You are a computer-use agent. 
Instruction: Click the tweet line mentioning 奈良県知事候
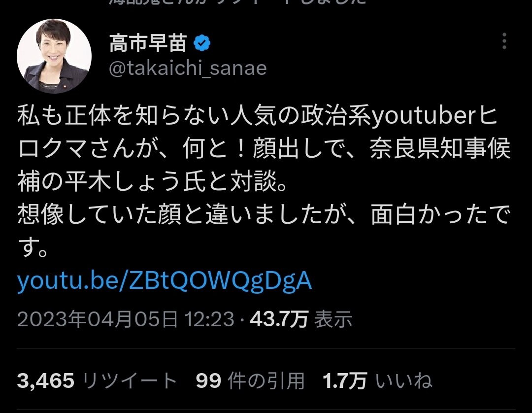tap(265, 149)
